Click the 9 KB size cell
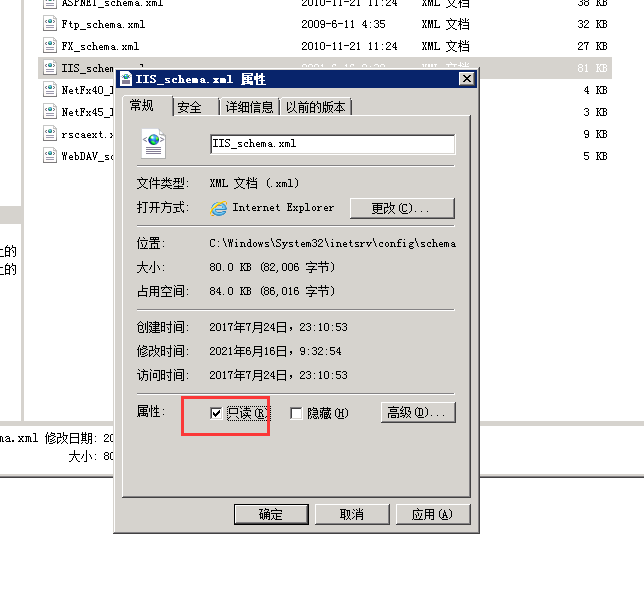The height and width of the screenshot is (609, 644). [595, 134]
